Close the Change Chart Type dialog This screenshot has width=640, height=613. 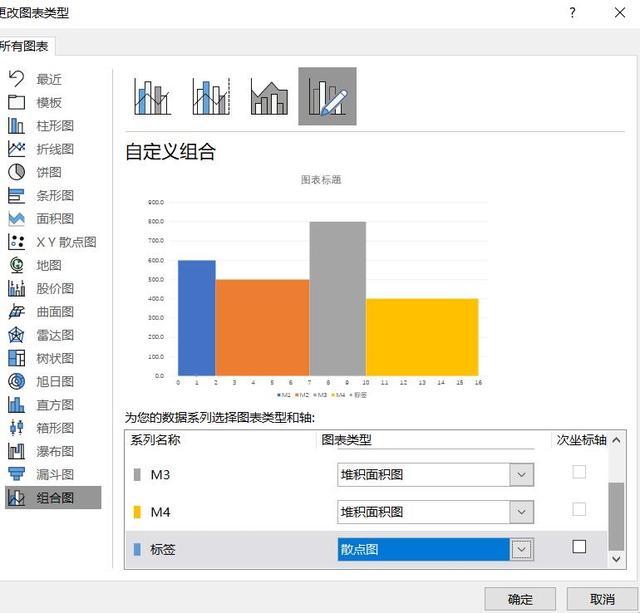pyautogui.click(x=620, y=13)
